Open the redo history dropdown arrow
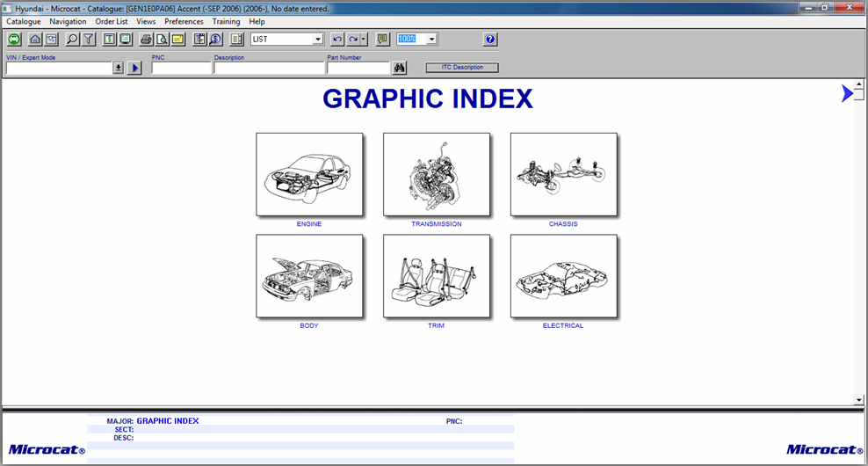868x466 pixels. [x=364, y=40]
